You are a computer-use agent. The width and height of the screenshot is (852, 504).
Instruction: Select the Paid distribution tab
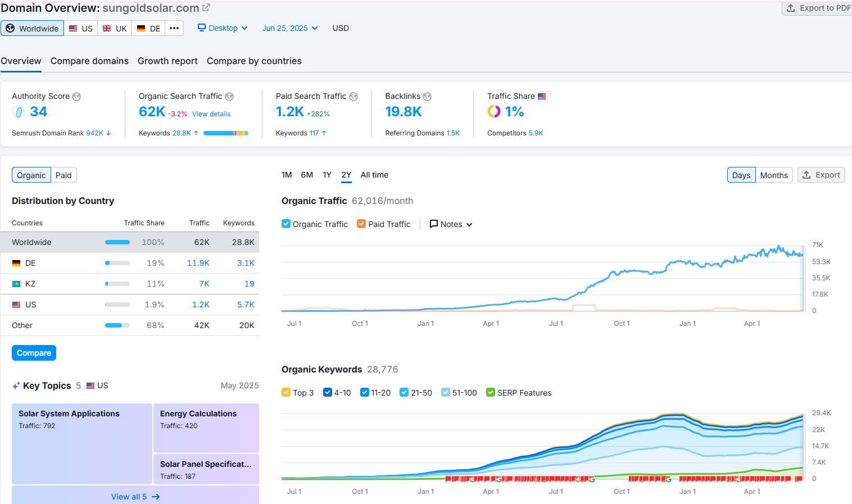pyautogui.click(x=64, y=175)
